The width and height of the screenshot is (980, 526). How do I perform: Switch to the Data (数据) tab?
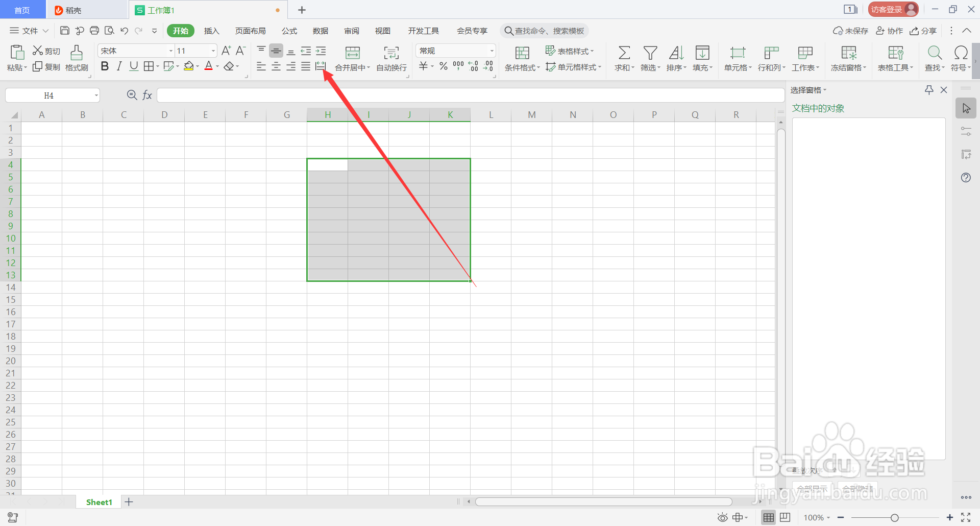pos(321,31)
